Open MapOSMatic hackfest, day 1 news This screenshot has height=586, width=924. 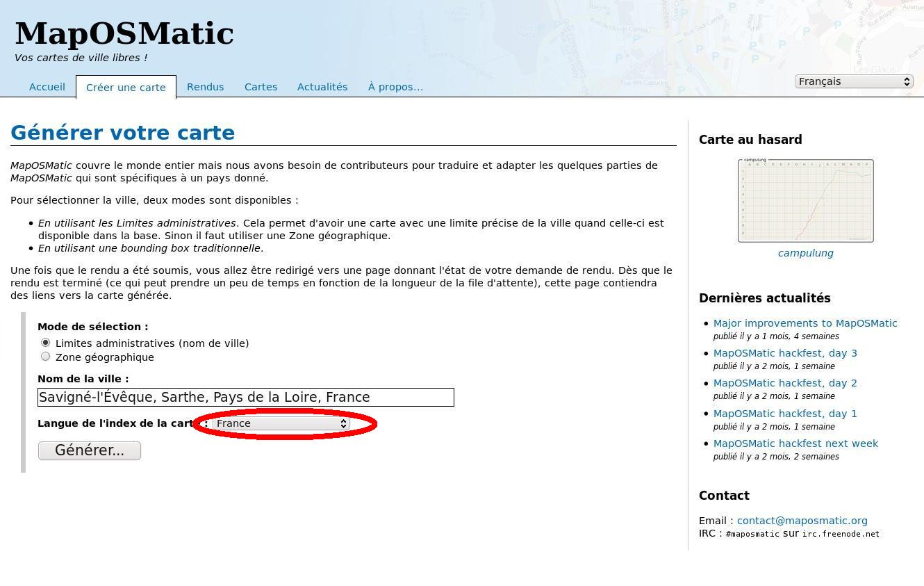click(785, 414)
